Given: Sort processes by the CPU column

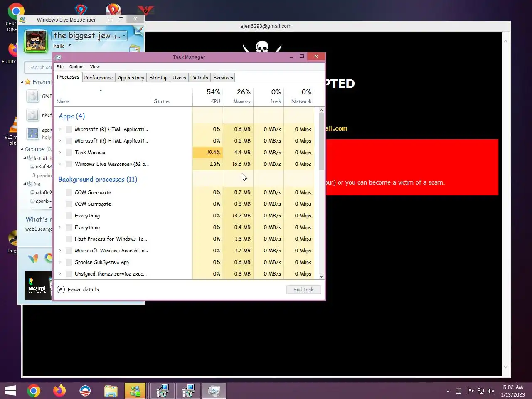Looking at the screenshot, I should click(208, 96).
